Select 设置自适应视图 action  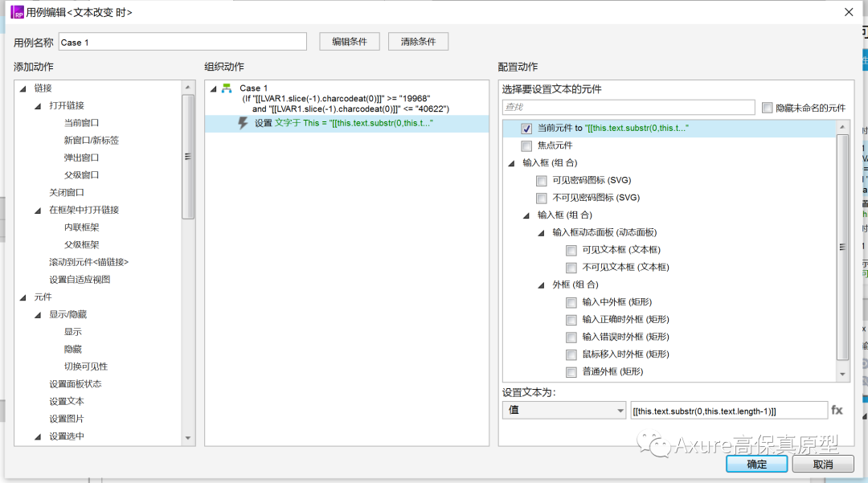(x=80, y=280)
